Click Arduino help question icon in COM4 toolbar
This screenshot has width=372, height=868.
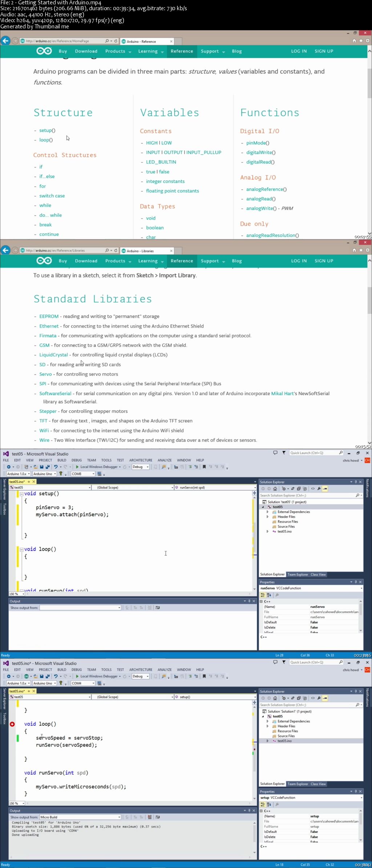pyautogui.click(x=61, y=683)
